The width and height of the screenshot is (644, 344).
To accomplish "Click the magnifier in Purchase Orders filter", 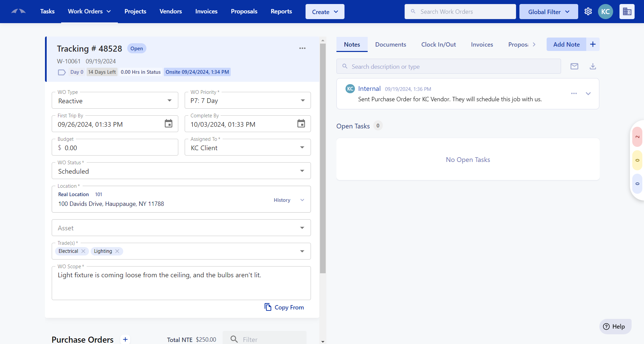I will pyautogui.click(x=234, y=339).
